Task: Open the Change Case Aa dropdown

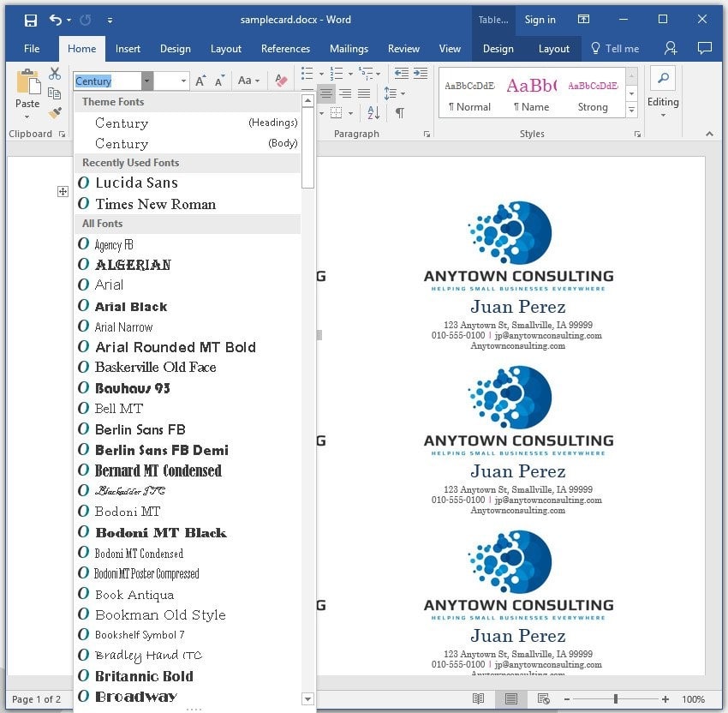Action: point(248,81)
